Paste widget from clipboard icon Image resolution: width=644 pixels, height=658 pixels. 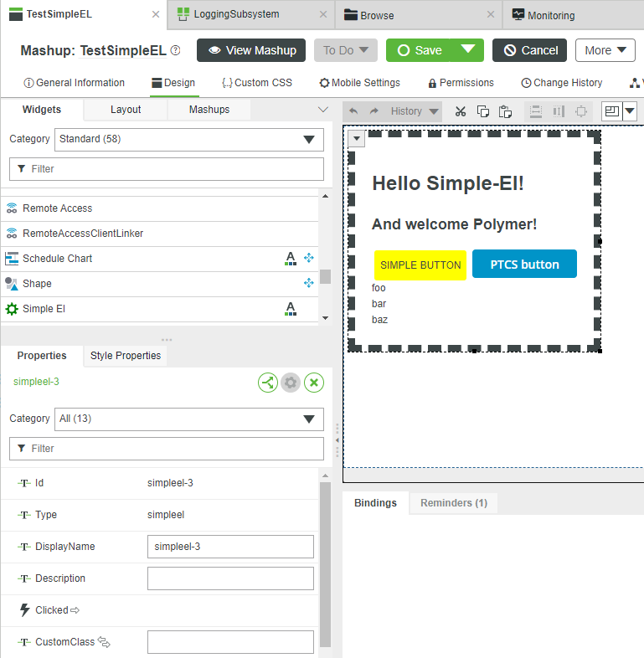[x=506, y=111]
